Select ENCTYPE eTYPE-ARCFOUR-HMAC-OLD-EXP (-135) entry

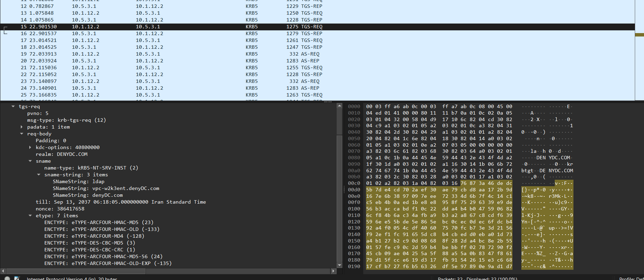[108, 263]
